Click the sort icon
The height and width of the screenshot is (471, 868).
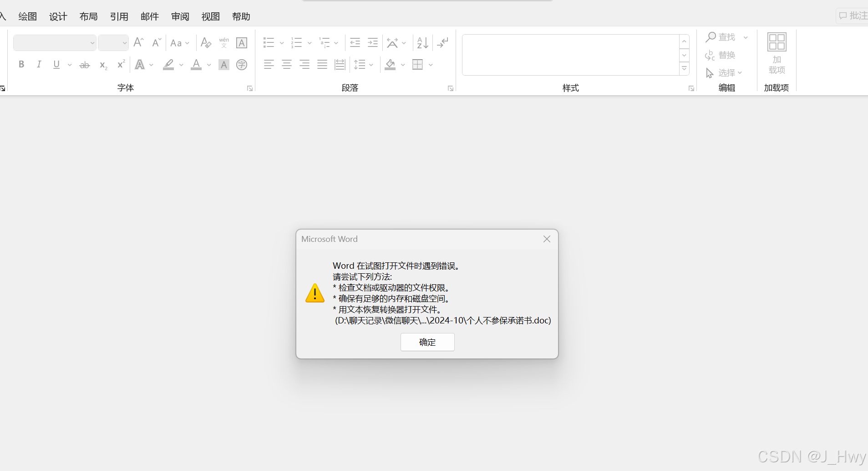click(423, 43)
